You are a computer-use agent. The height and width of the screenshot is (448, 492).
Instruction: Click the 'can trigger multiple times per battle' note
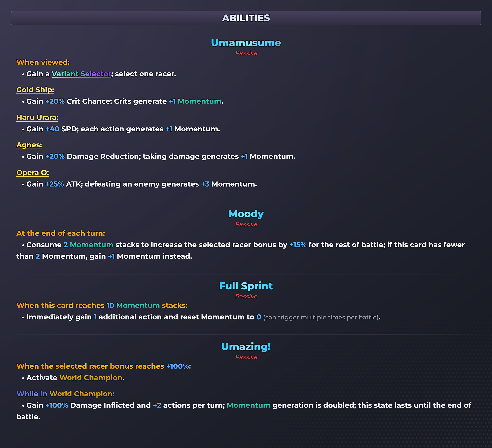(321, 317)
